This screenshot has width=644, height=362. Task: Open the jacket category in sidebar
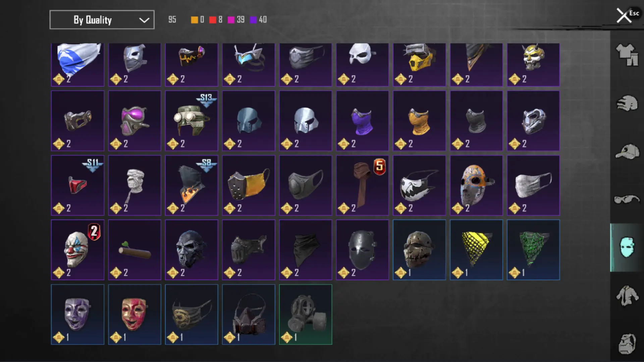click(x=627, y=296)
